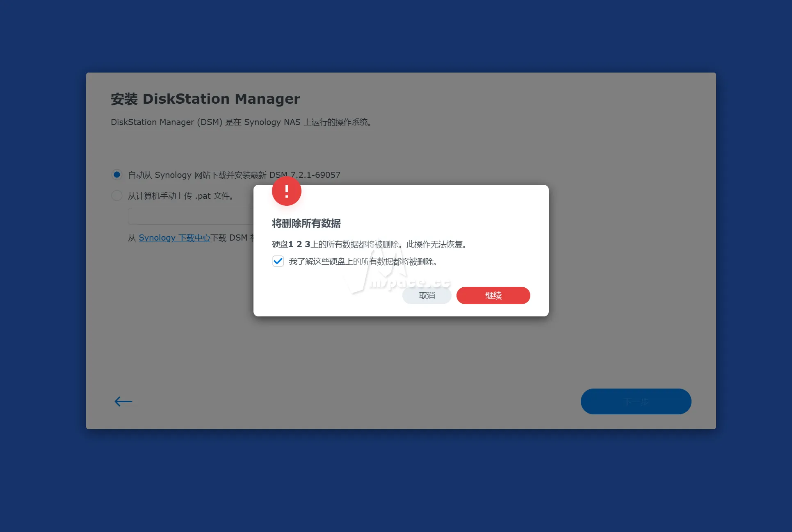
Task: Click the DSM description subtitle text
Action: click(x=241, y=122)
